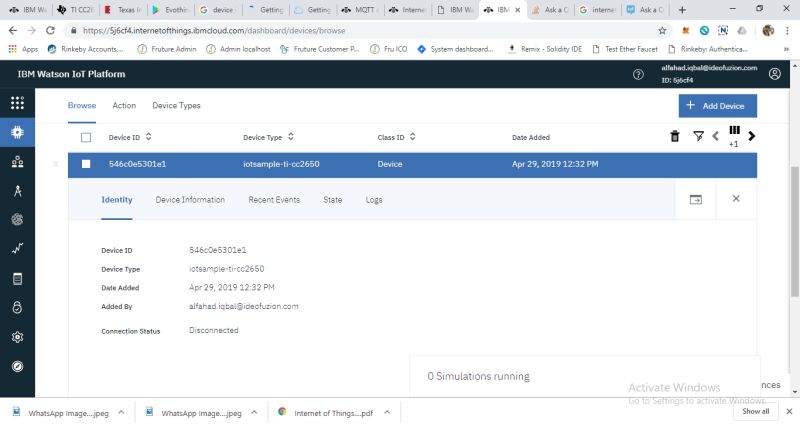Switch to the Action tab
Image resolution: width=800 pixels, height=426 pixels.
point(124,106)
